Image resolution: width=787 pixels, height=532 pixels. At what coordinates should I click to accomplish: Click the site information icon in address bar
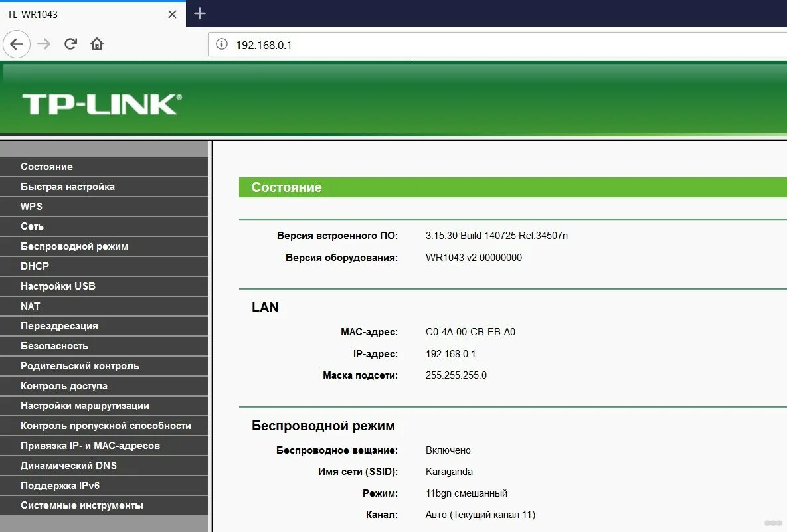pos(222,44)
